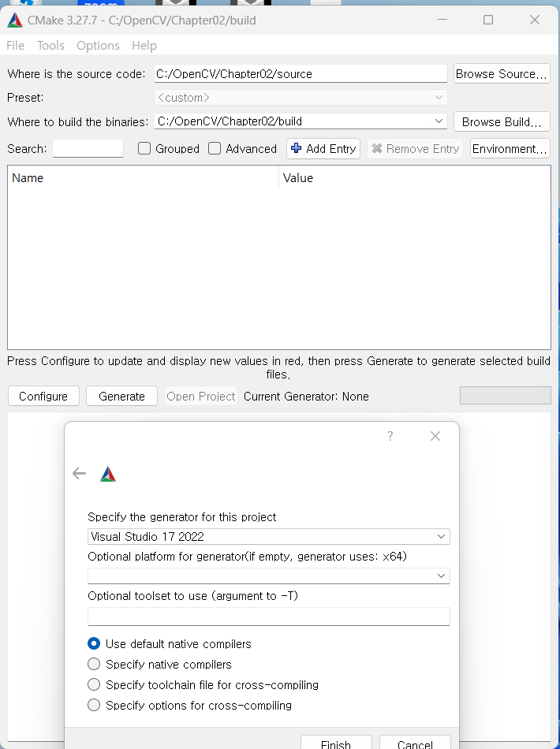The width and height of the screenshot is (560, 749).
Task: Click the Environment button
Action: tap(510, 148)
